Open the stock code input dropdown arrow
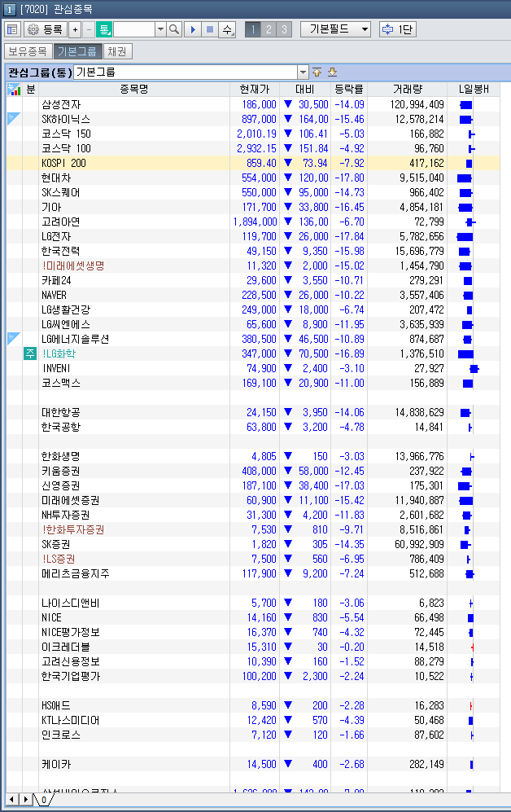Viewport: 511px width, 812px height. click(x=160, y=29)
